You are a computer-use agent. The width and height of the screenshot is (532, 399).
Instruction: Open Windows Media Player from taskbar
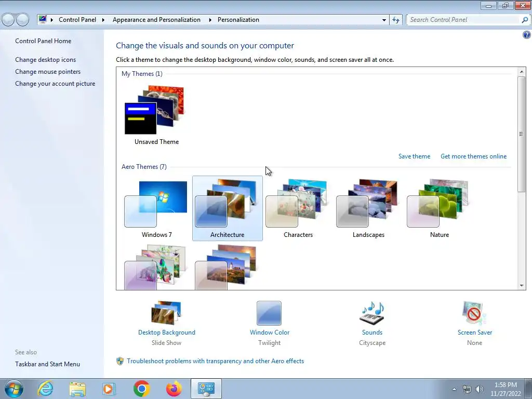[x=109, y=389]
